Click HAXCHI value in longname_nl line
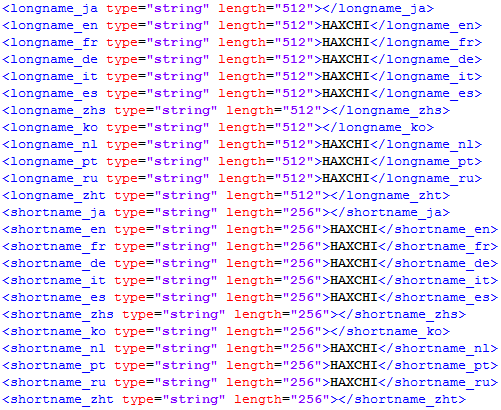 346,144
